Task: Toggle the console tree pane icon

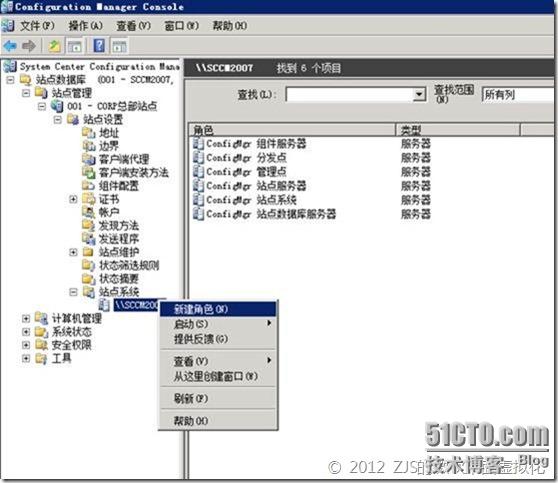Action: [x=75, y=46]
